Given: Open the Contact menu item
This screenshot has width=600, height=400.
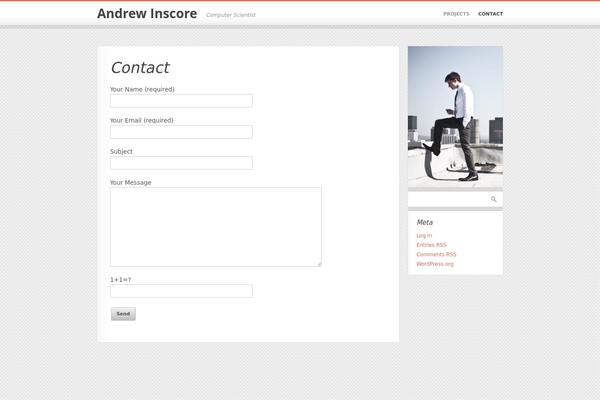Looking at the screenshot, I should pos(490,14).
